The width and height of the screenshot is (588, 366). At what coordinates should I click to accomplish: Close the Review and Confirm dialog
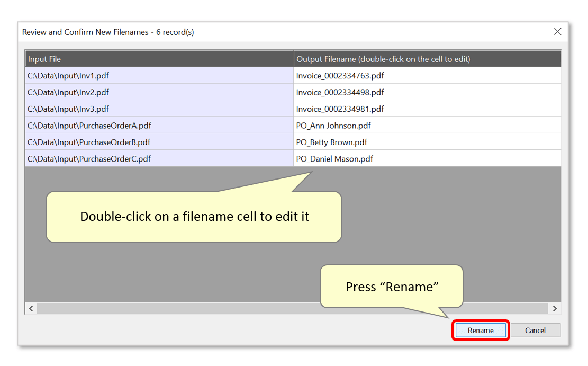click(558, 32)
